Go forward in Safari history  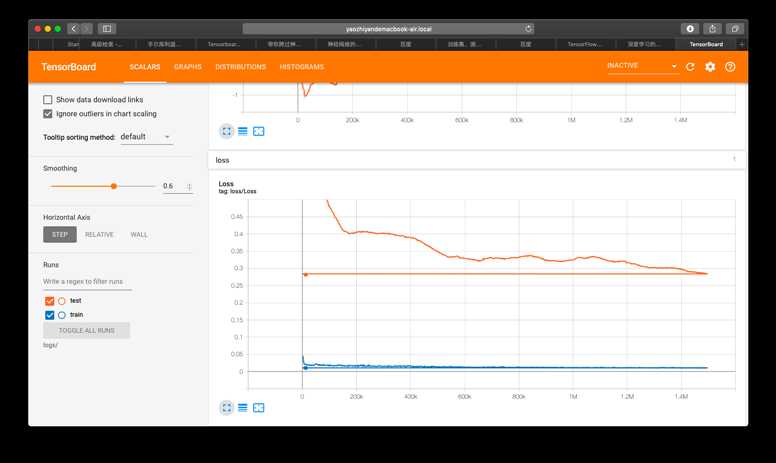point(86,29)
